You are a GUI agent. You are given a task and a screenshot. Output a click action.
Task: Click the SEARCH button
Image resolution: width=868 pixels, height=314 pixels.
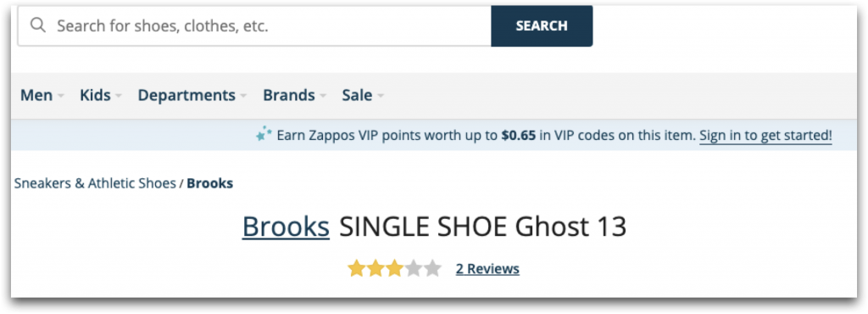542,26
